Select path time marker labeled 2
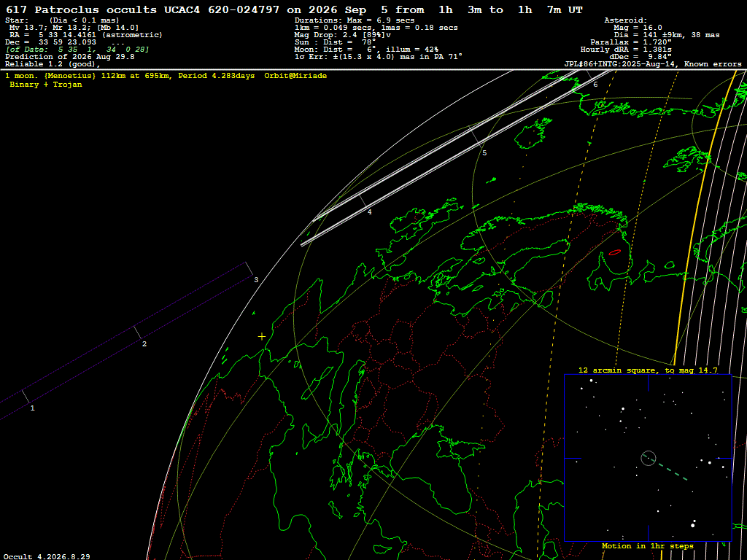 tap(144, 344)
